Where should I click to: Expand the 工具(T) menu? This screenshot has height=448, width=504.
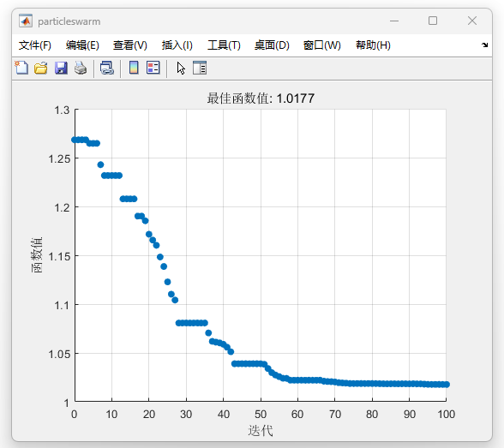click(224, 45)
